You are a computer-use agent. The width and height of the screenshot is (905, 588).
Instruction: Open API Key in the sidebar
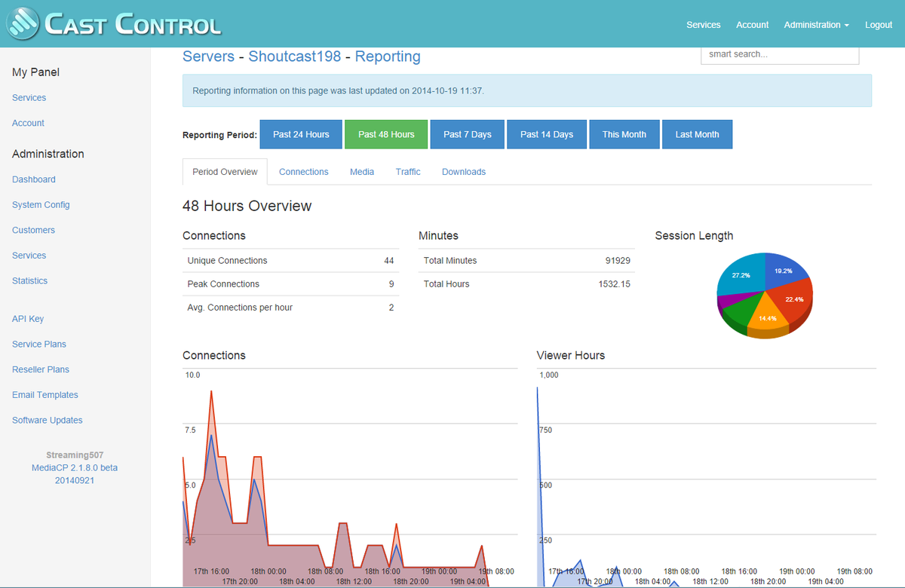point(28,319)
